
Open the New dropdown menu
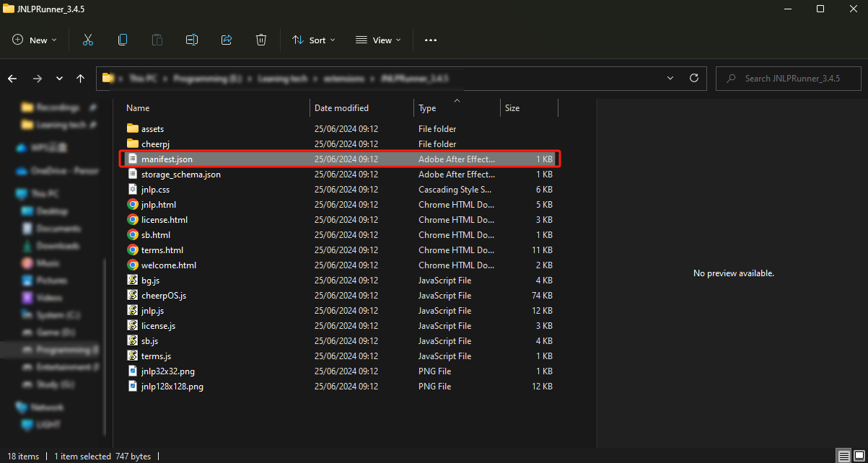click(35, 40)
